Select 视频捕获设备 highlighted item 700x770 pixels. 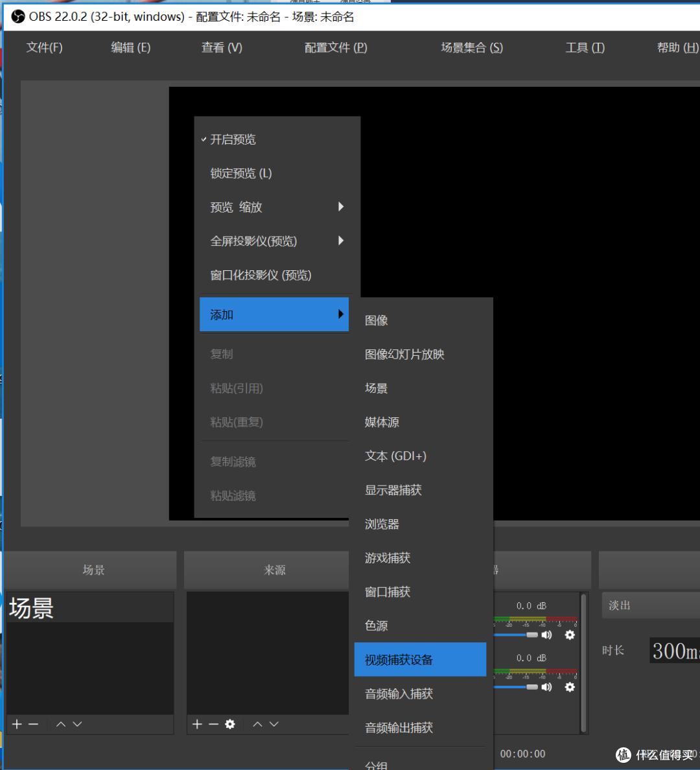[x=421, y=660]
